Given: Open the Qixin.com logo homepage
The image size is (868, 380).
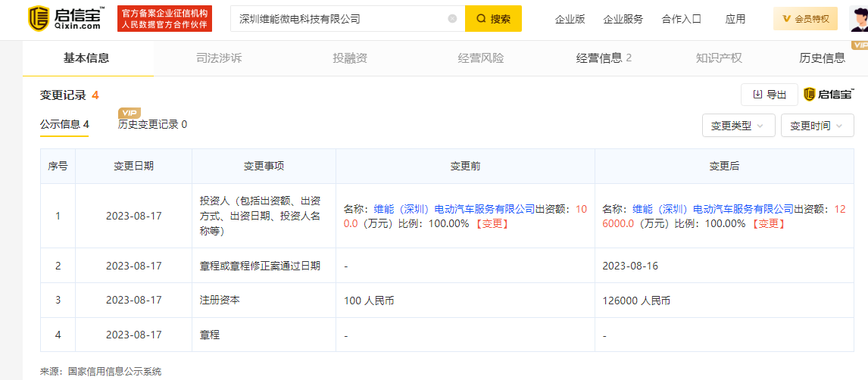Looking at the screenshot, I should 67,18.
